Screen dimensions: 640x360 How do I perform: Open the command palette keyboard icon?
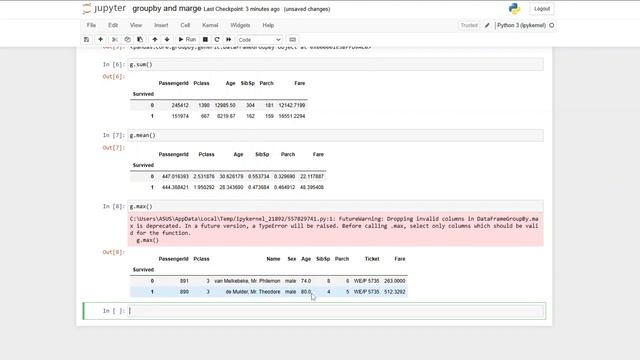[x=292, y=40]
